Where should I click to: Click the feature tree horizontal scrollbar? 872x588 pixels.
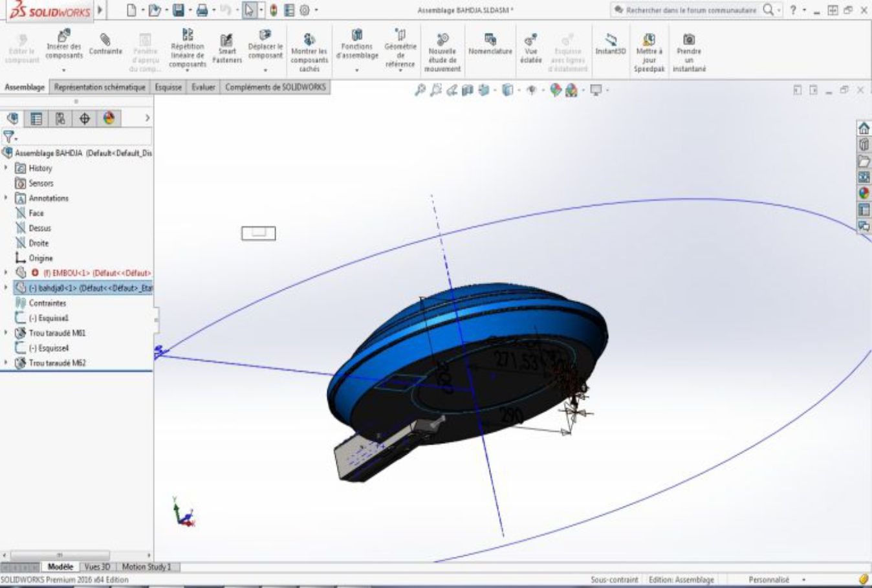[x=60, y=556]
